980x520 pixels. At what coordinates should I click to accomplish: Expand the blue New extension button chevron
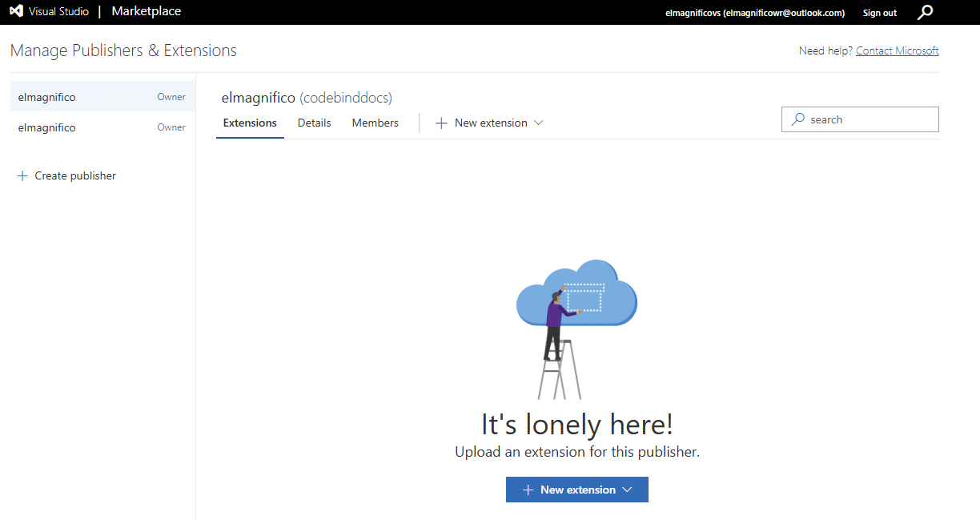[x=627, y=490]
